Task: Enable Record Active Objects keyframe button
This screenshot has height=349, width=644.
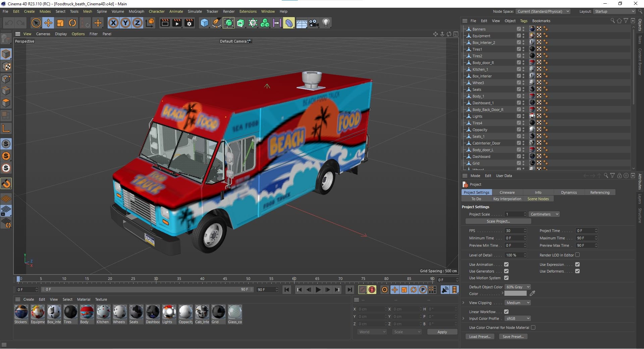Action: (363, 290)
